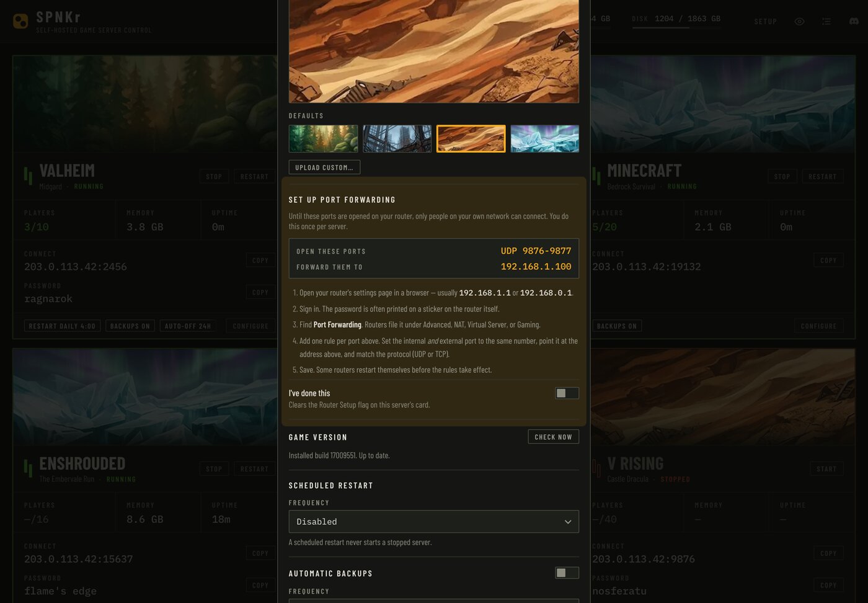Click the large banner preview image
This screenshot has height=603, width=868.
pos(434,51)
